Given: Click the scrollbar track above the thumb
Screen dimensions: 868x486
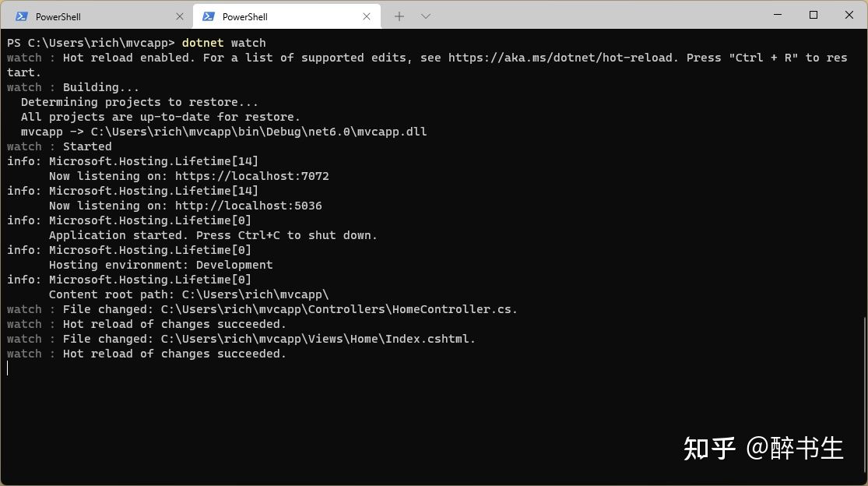Looking at the screenshot, I should pos(865,173).
